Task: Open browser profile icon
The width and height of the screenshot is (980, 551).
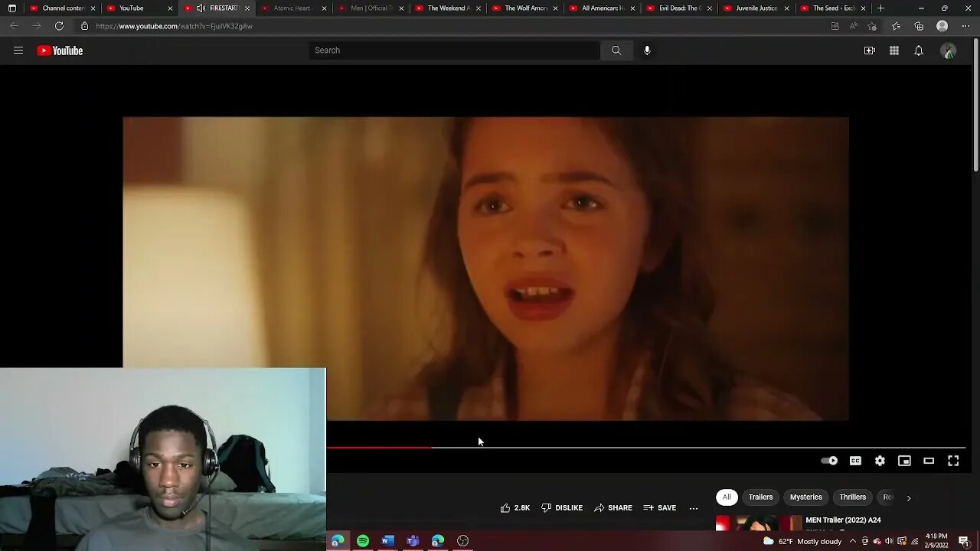Action: pos(942,26)
